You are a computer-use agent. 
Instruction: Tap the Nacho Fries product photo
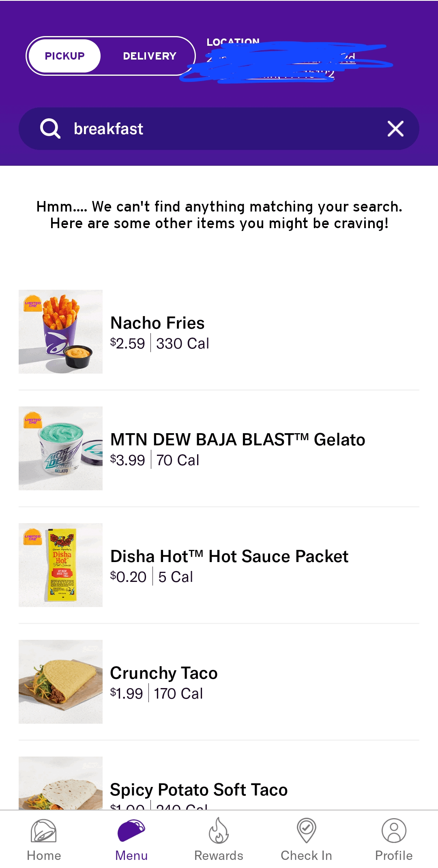(x=60, y=331)
